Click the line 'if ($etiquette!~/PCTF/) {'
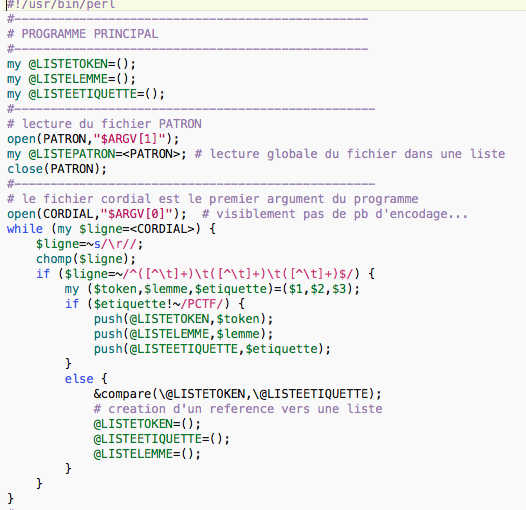The width and height of the screenshot is (526, 510). [x=155, y=304]
